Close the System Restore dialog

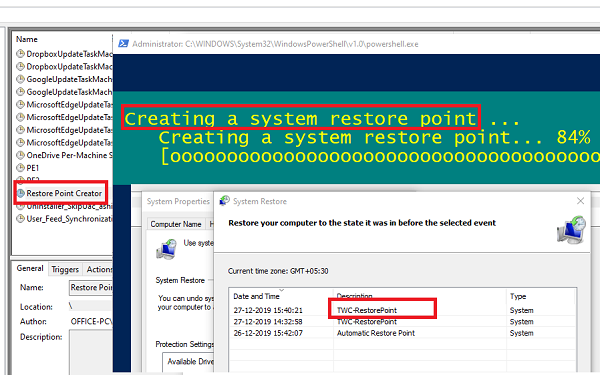[x=580, y=201]
